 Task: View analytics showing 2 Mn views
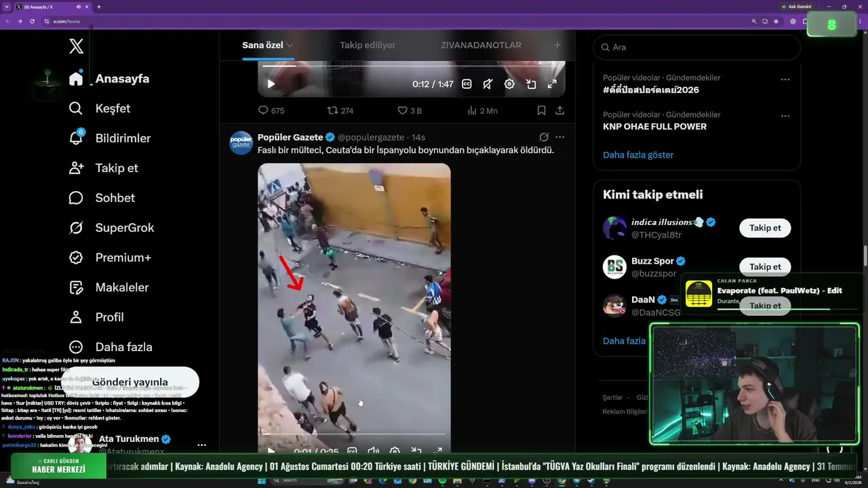tap(483, 110)
